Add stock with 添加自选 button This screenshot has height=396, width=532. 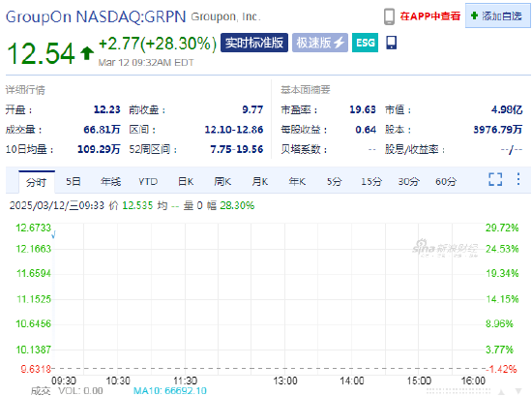click(x=497, y=15)
